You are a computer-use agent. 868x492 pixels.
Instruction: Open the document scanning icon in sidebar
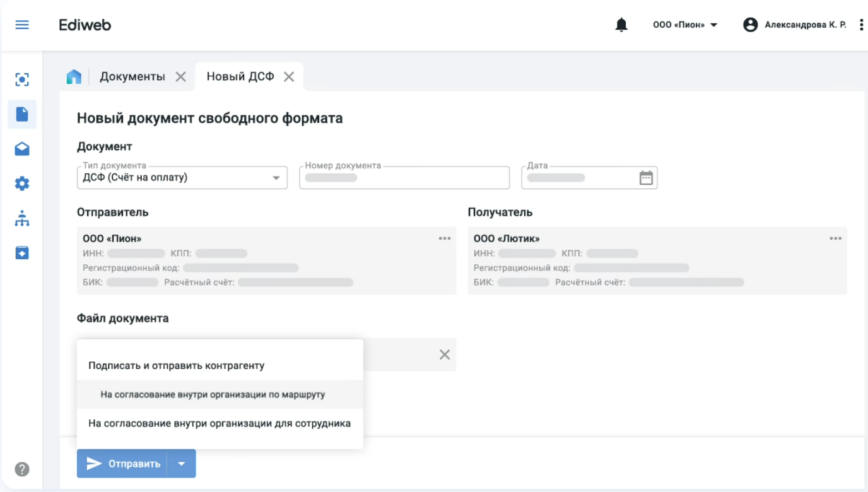(x=23, y=79)
